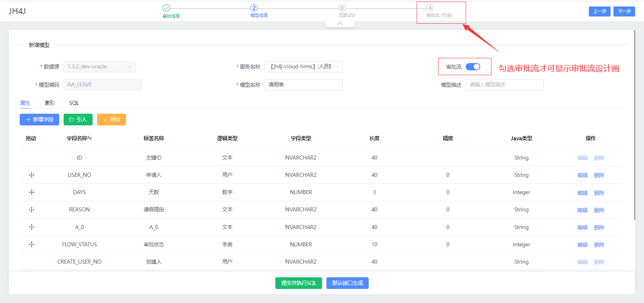
Task: Click 编辑 in the USER_NO row
Action: tap(582, 175)
